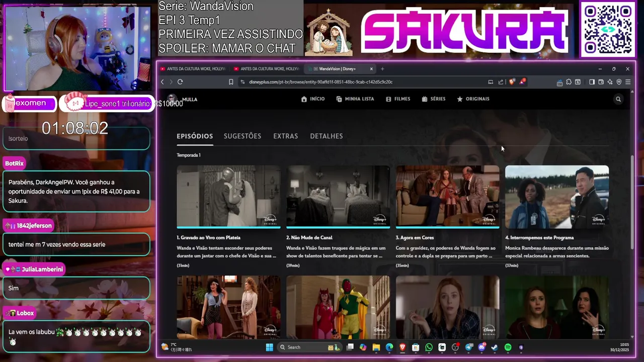Go to INÍCIO in the Disney+ nav
Screen dimensions: 644x362
(x=312, y=99)
